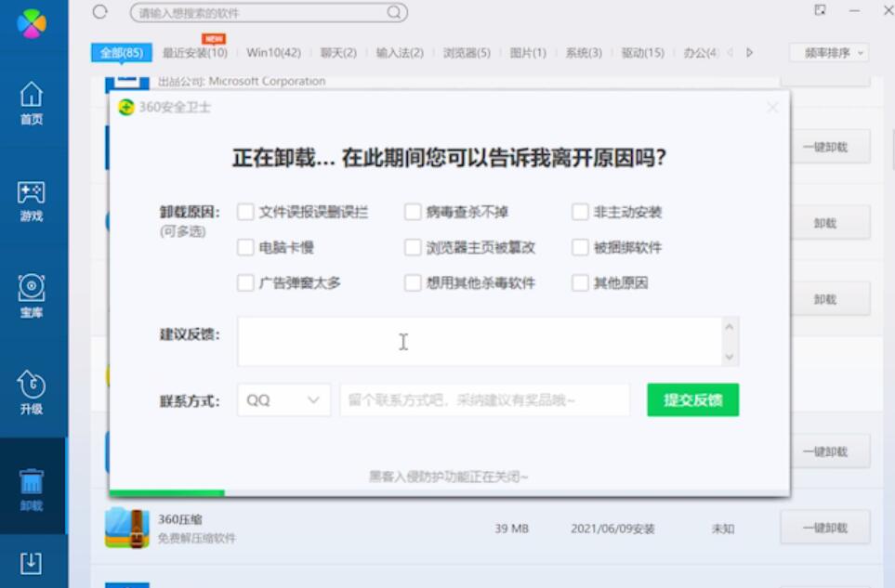Select the 图片(1) tab
This screenshot has height=588, width=895.
[x=528, y=53]
